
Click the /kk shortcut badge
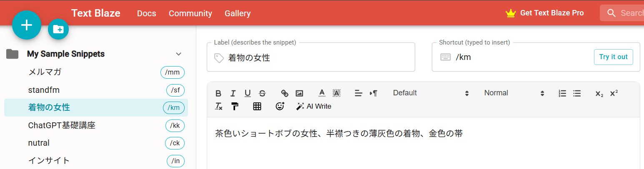pyautogui.click(x=175, y=125)
